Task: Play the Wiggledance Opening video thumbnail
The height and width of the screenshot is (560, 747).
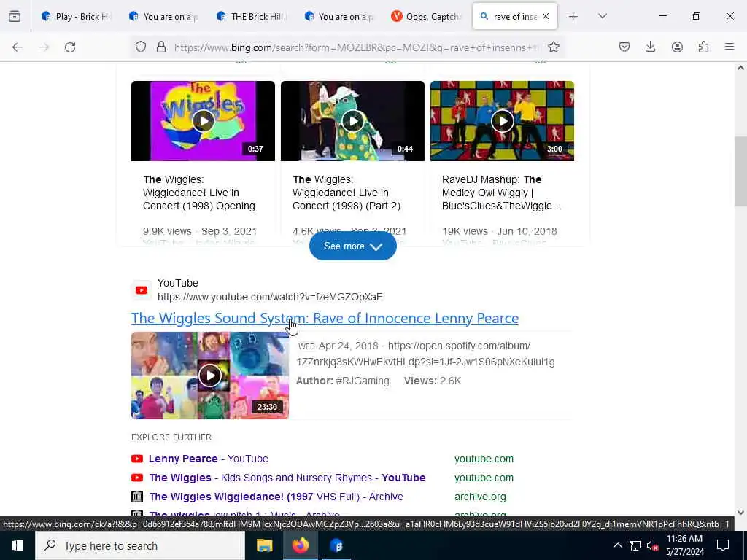Action: pyautogui.click(x=203, y=121)
